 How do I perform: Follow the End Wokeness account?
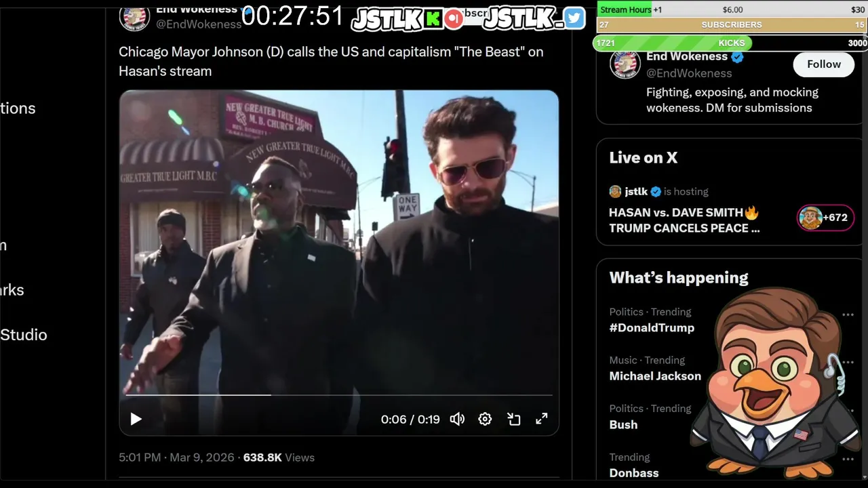[x=824, y=64]
